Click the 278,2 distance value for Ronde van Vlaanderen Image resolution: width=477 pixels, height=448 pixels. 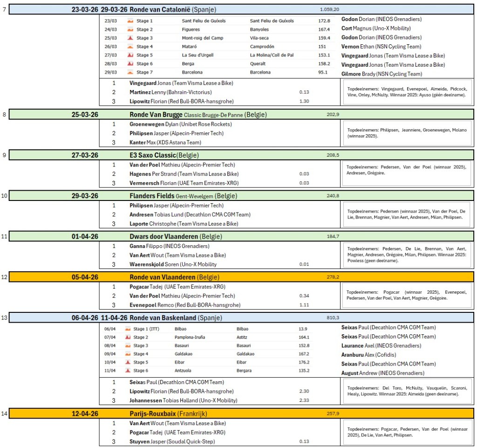[333, 277]
